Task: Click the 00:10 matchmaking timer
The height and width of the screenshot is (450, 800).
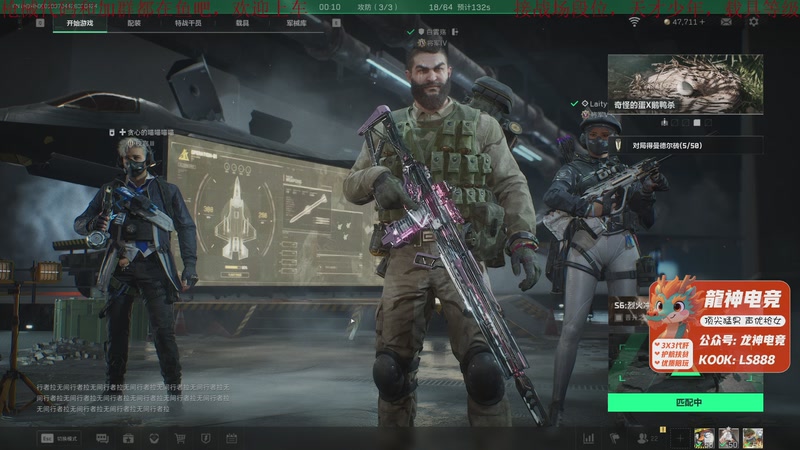Action: pos(330,7)
